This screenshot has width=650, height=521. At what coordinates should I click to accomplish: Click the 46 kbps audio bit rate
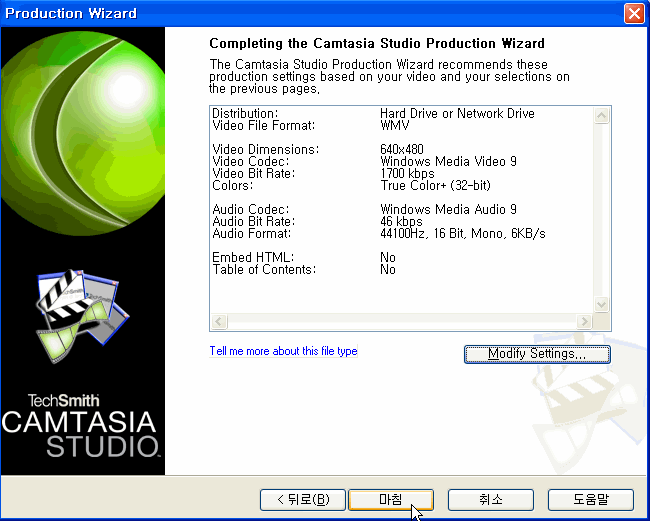401,221
